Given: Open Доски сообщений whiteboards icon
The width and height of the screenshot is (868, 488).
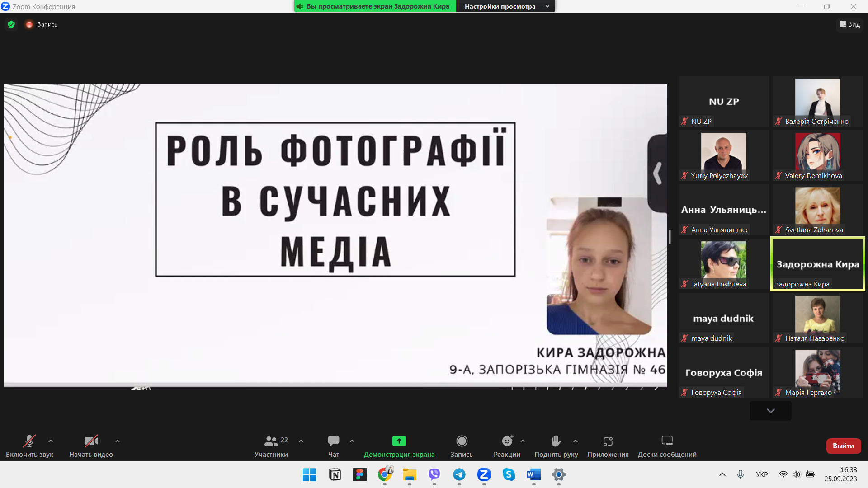Looking at the screenshot, I should (x=667, y=441).
